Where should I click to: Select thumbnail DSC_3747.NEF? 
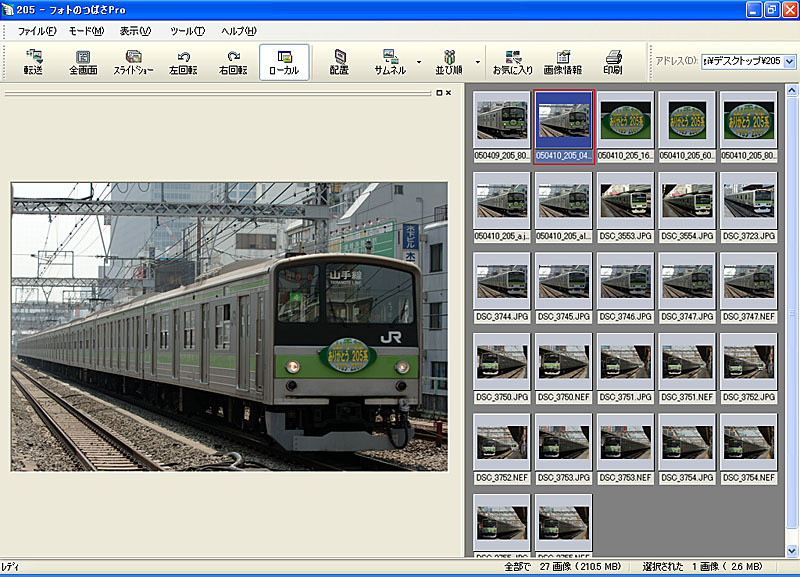click(748, 288)
